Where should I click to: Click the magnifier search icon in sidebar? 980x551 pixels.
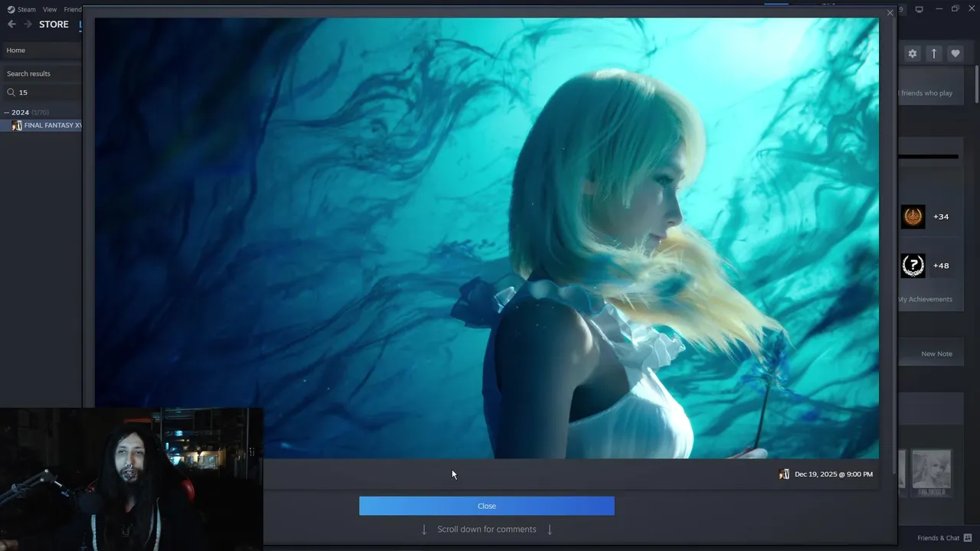click(x=11, y=92)
